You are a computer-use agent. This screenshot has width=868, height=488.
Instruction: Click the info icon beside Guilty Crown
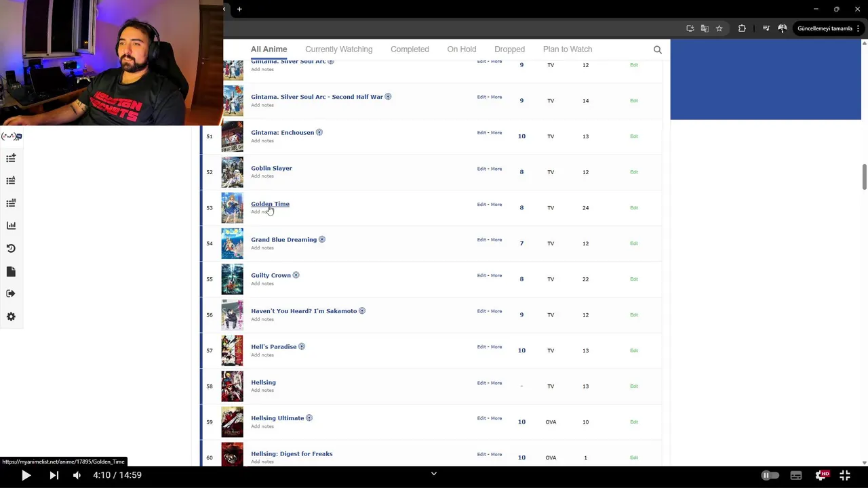[x=296, y=275]
